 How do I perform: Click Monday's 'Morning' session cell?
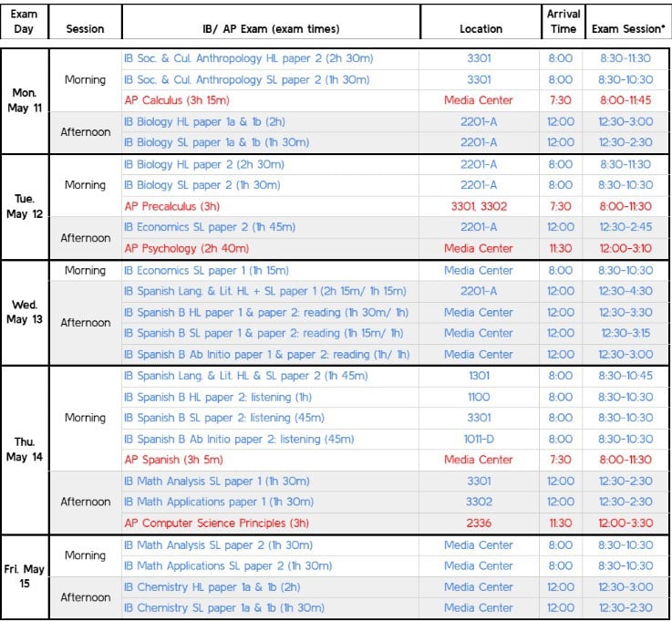click(x=86, y=79)
